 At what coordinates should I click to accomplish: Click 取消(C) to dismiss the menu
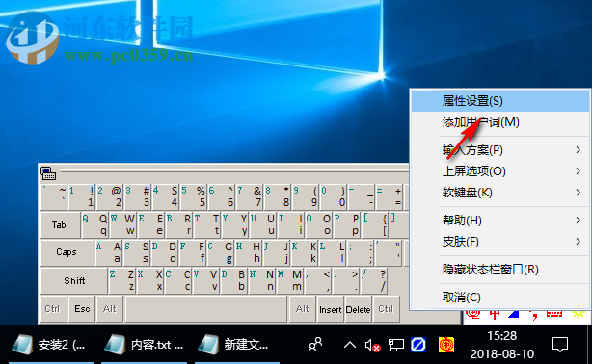[500, 298]
